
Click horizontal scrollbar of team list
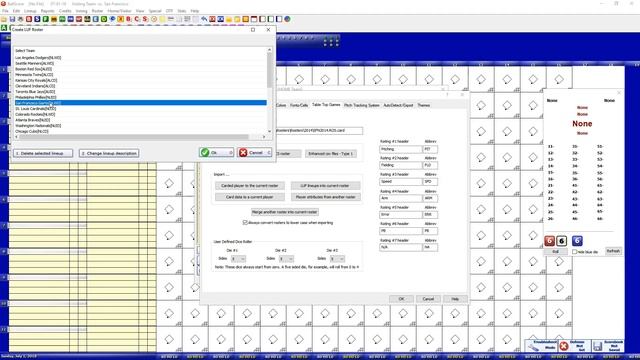tap(141, 137)
